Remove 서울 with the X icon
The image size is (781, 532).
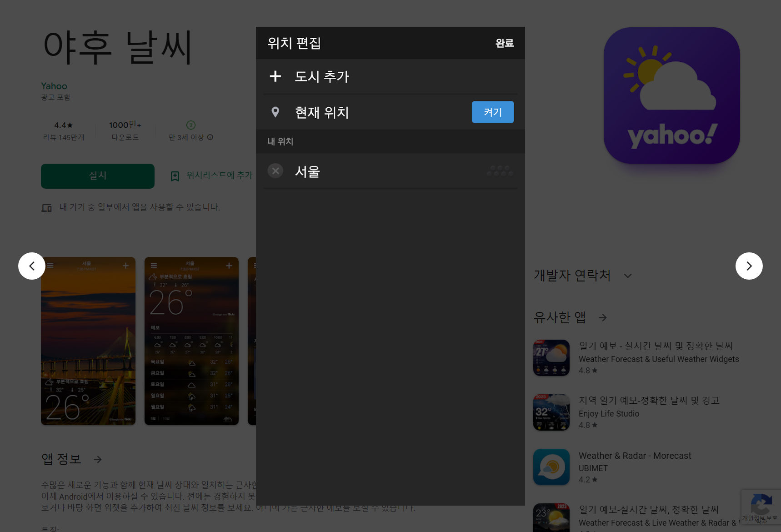click(275, 171)
